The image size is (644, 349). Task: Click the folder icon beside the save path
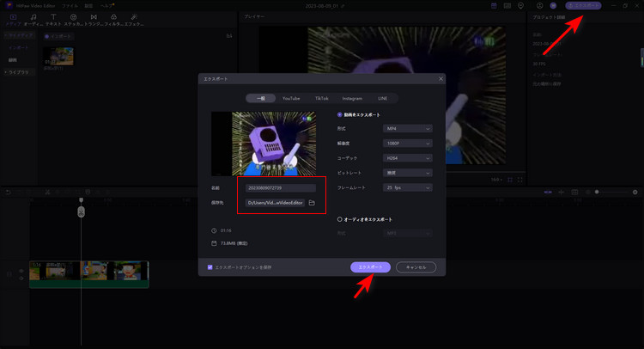(313, 203)
